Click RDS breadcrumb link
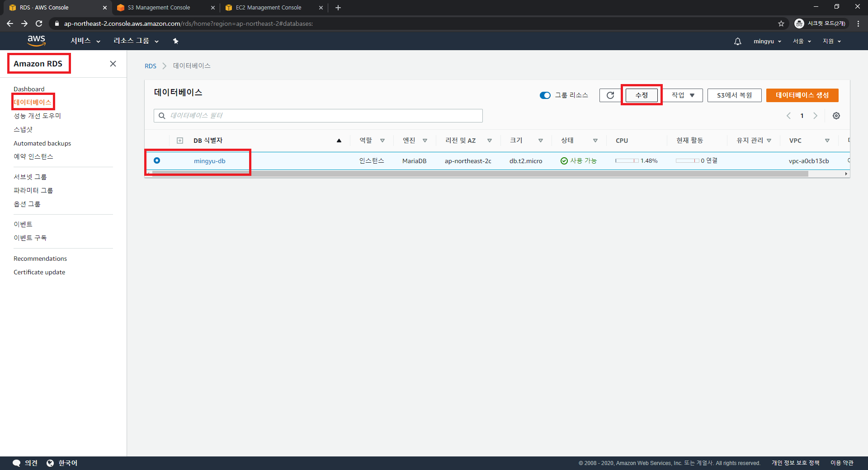868x470 pixels. coord(151,66)
